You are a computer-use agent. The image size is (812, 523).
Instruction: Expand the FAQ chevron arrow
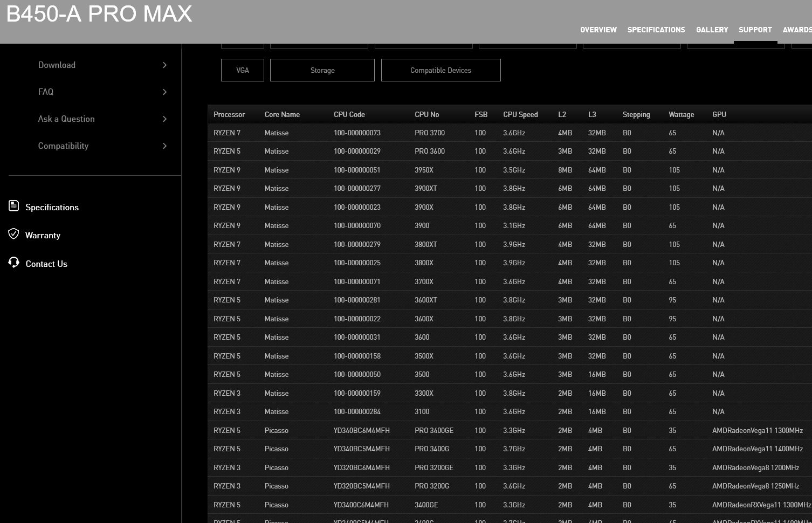(164, 92)
